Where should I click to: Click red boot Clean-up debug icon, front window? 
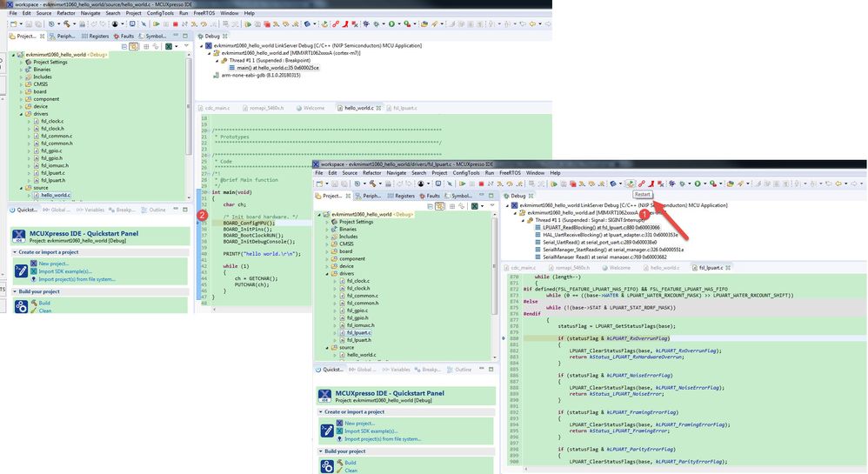tap(651, 184)
